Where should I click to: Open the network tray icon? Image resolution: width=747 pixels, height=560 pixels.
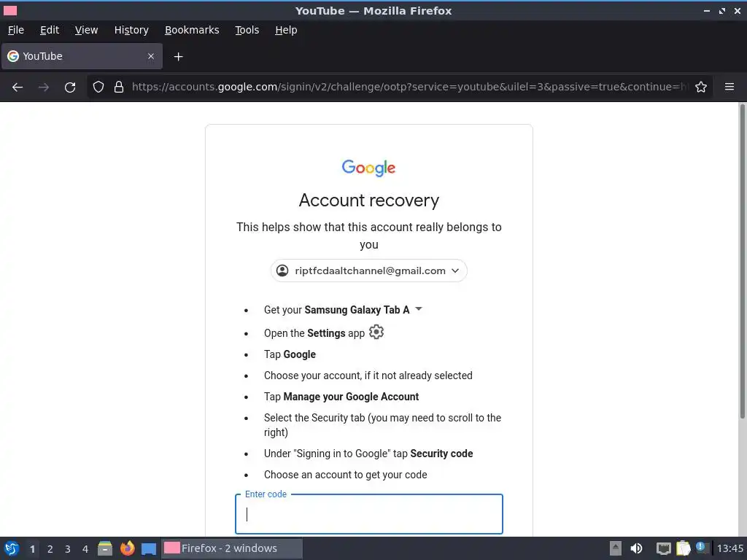[663, 548]
